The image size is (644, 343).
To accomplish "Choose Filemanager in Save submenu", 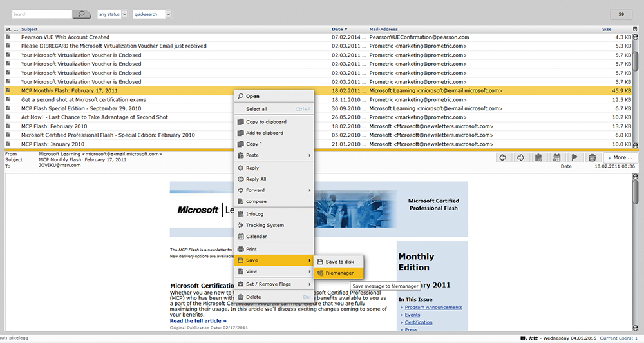I will coord(339,273).
